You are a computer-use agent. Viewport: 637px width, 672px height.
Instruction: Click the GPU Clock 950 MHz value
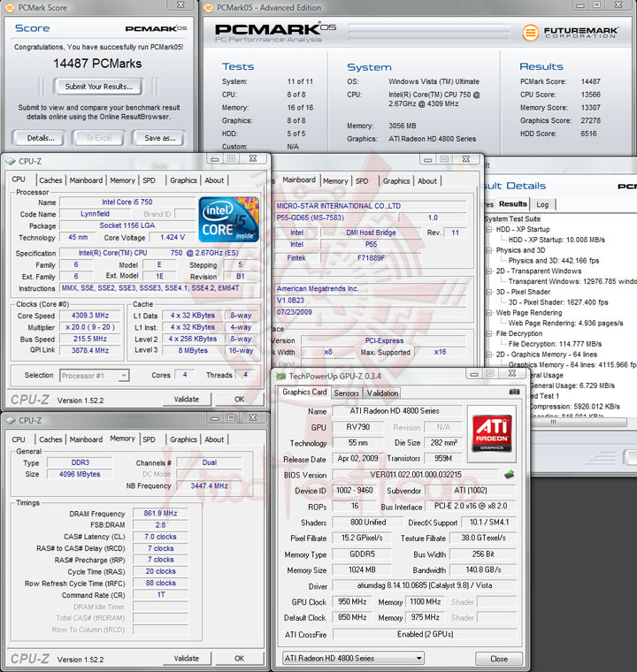[352, 602]
